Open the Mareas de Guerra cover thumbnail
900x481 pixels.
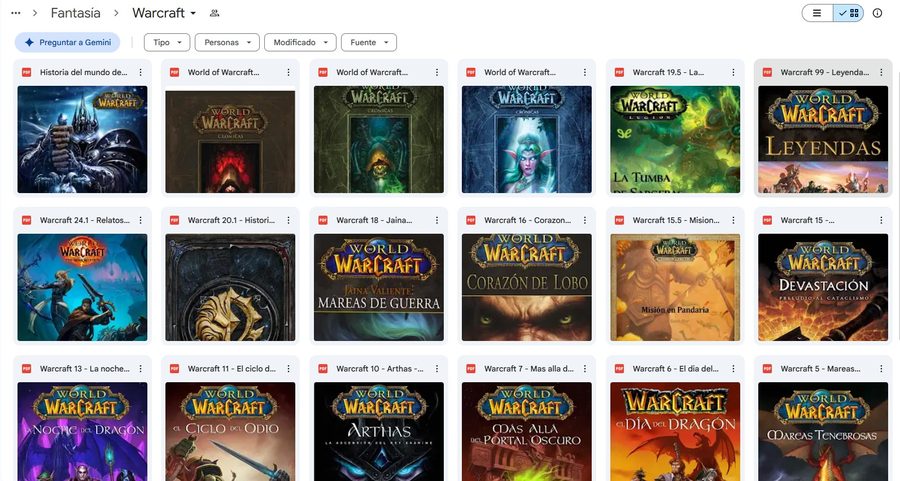point(378,287)
